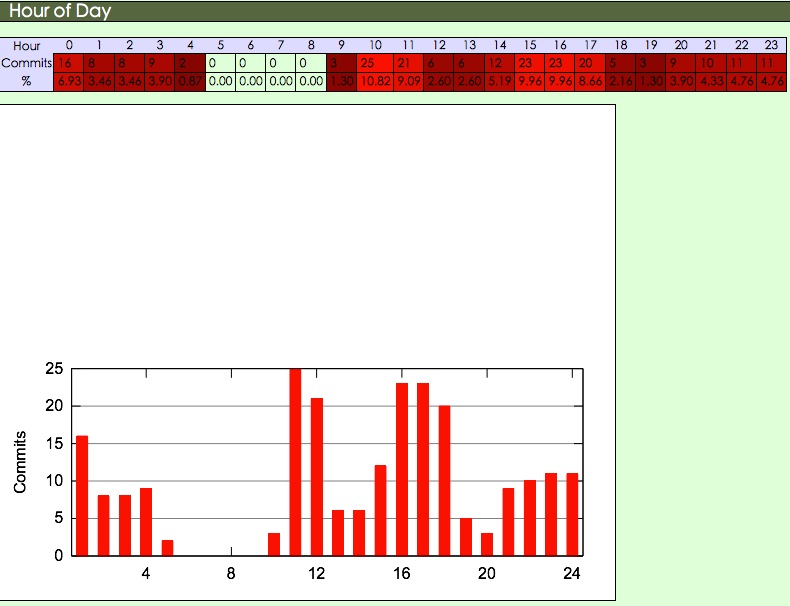Image resolution: width=790 pixels, height=606 pixels.
Task: Click the chart bar above x-axis label 16
Action: (402, 469)
